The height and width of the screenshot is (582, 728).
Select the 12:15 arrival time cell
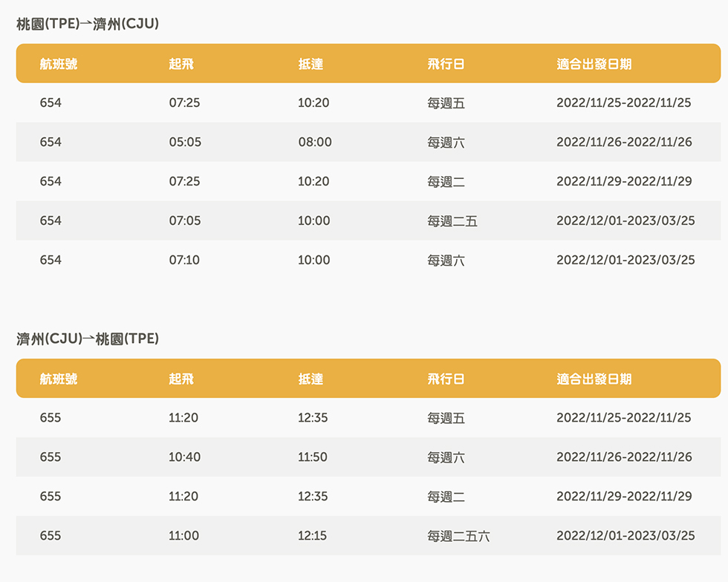tap(313, 535)
